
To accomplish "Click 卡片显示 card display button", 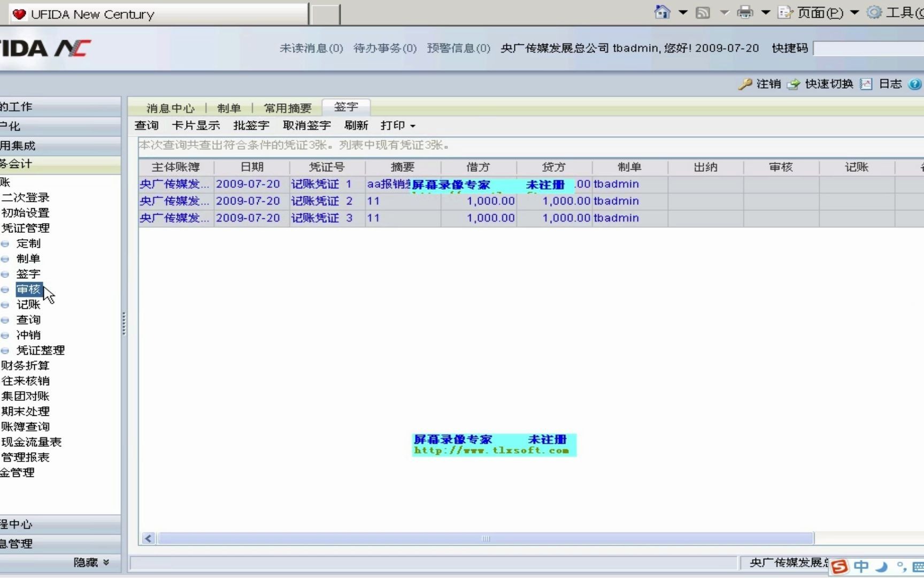I will 196,125.
